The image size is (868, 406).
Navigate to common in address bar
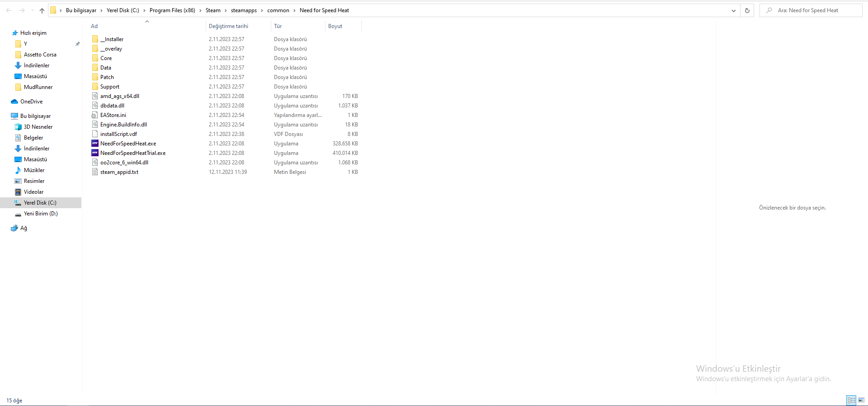click(x=278, y=10)
